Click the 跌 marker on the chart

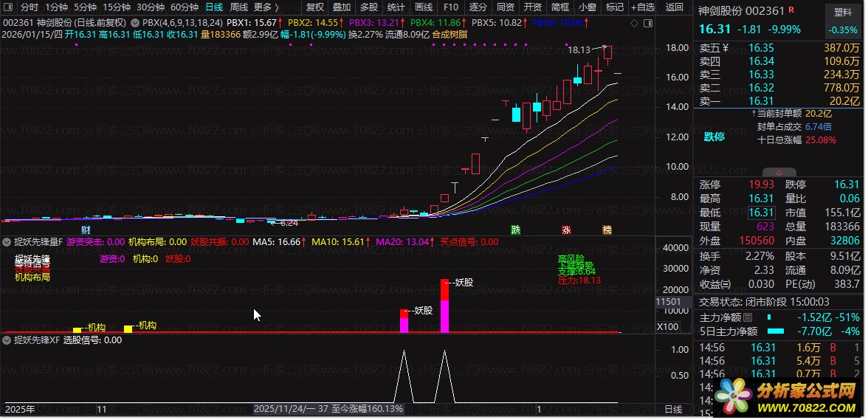pyautogui.click(x=516, y=230)
